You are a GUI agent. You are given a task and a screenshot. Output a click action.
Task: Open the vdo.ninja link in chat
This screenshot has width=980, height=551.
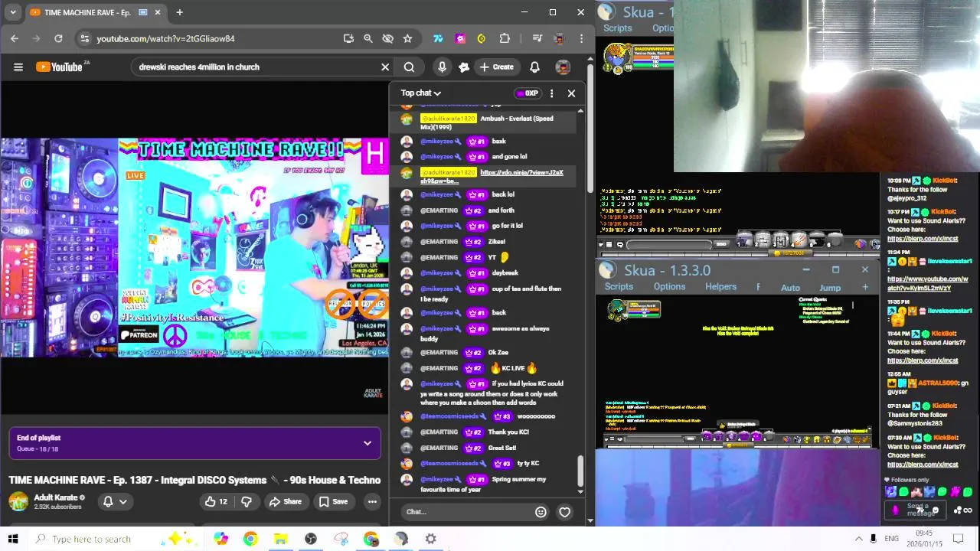[x=491, y=177]
